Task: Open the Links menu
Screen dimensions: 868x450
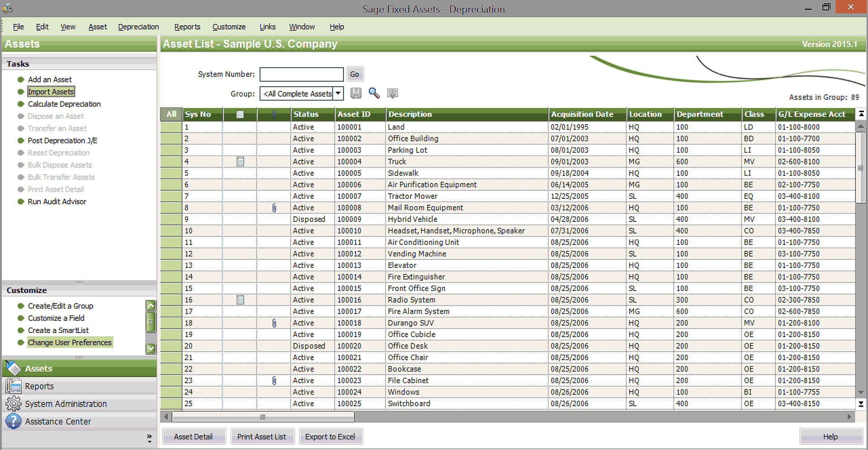Action: (x=268, y=27)
